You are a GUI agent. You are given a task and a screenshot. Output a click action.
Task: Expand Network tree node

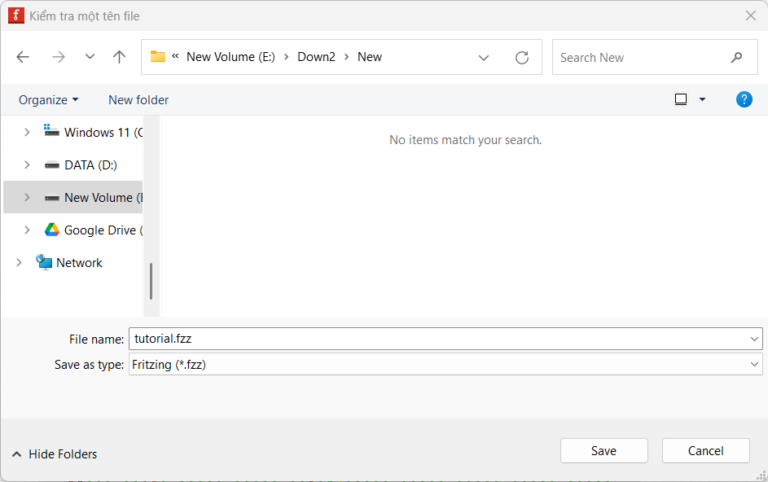pyautogui.click(x=19, y=263)
